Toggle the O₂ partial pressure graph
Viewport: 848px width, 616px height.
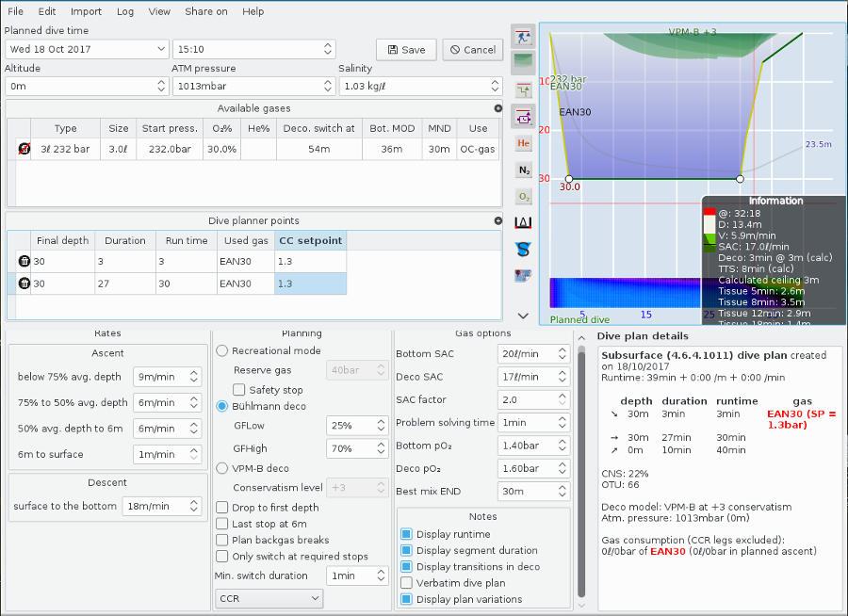point(523,198)
